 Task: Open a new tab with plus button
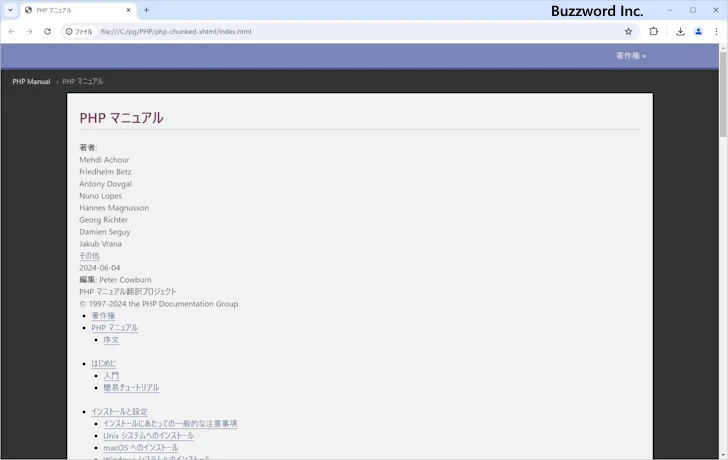[x=146, y=10]
